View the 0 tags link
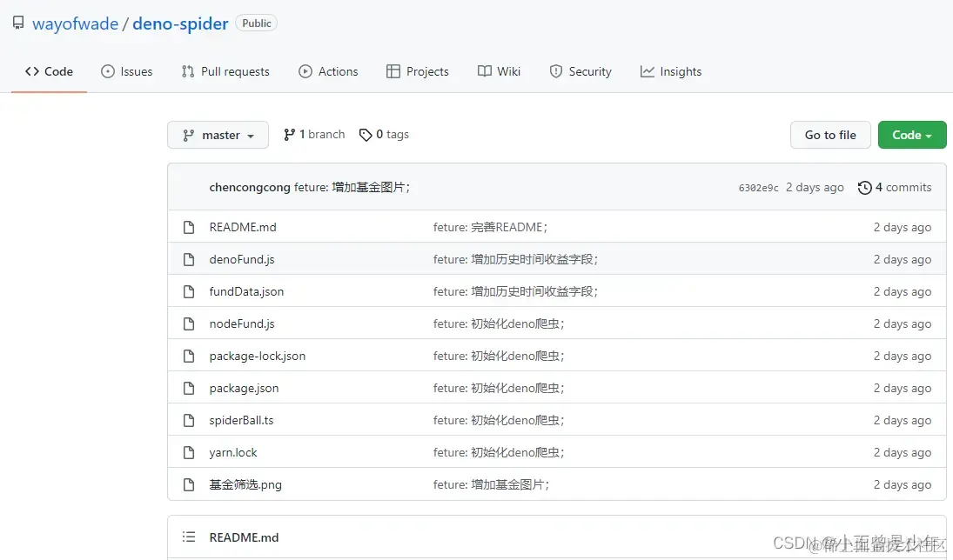The image size is (953, 560). pyautogui.click(x=384, y=134)
